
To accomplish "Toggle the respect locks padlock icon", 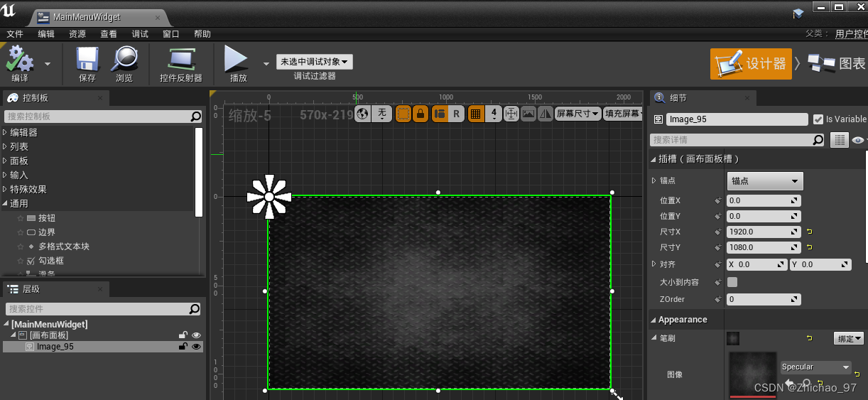I will click(421, 114).
